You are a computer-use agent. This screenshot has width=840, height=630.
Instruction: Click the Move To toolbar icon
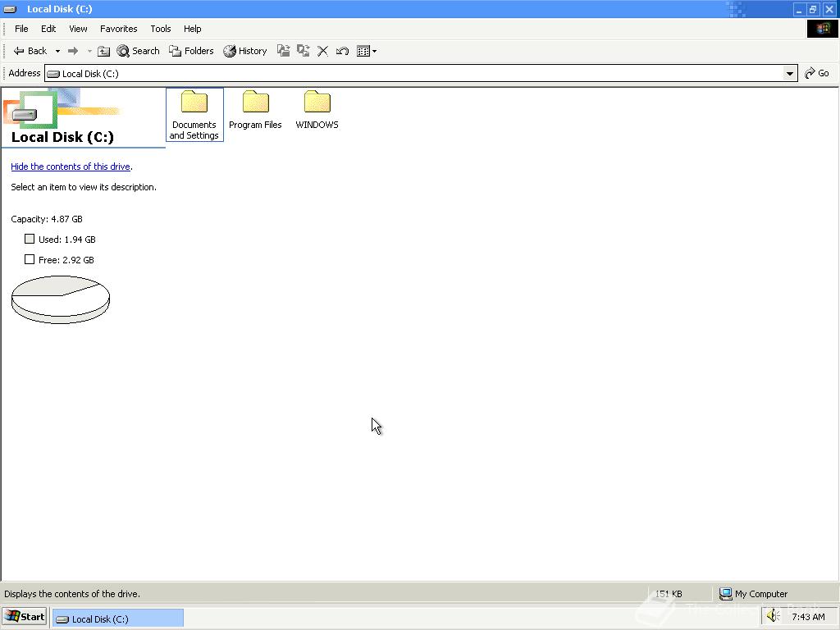pos(283,51)
